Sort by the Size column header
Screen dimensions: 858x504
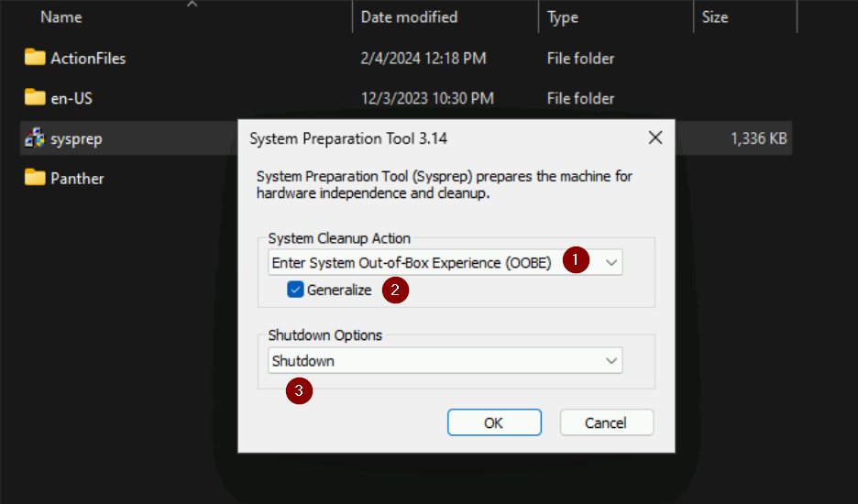click(715, 17)
